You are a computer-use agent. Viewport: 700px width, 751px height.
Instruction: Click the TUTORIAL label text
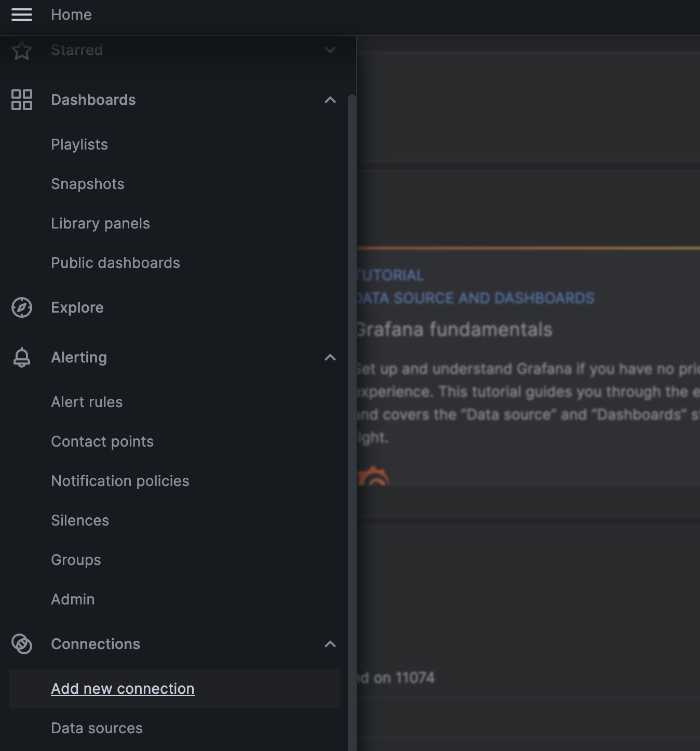pyautogui.click(x=391, y=275)
